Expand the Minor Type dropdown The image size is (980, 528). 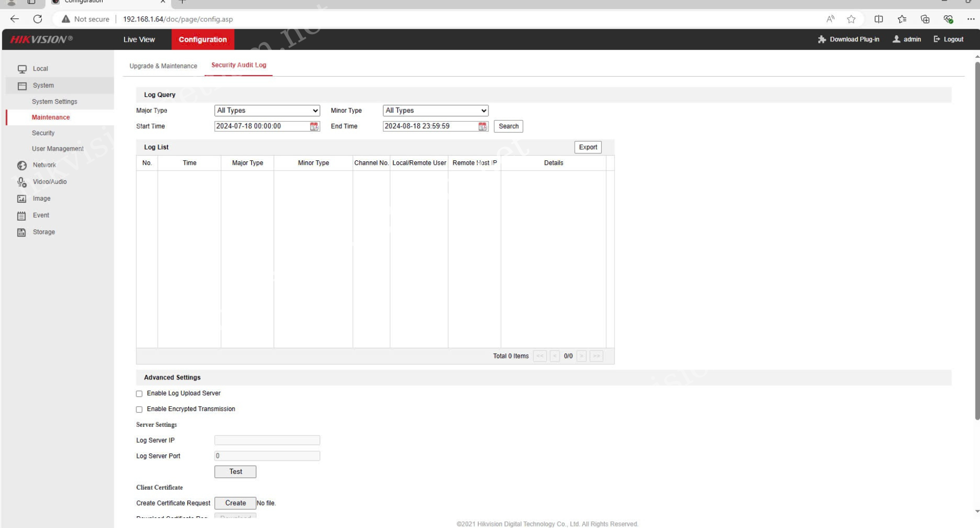(x=435, y=111)
